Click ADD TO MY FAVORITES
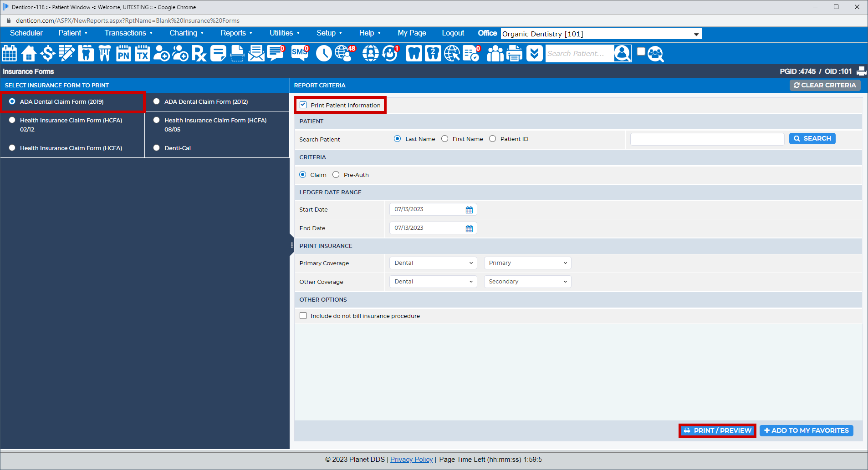 806,430
